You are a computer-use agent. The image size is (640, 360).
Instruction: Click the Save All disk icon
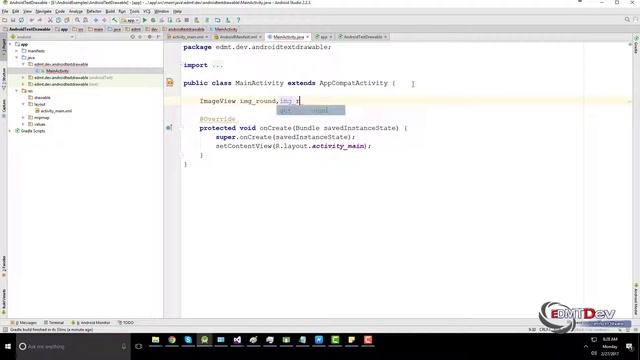tap(13, 20)
